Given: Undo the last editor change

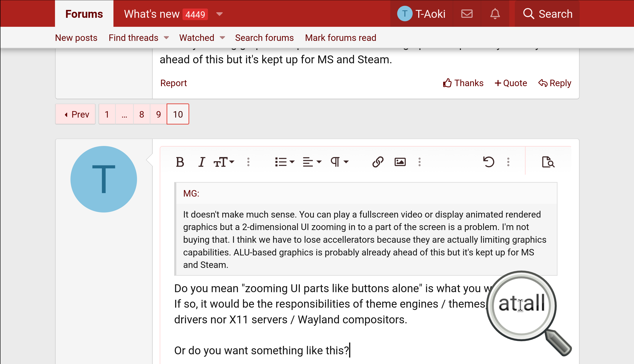Looking at the screenshot, I should click(x=489, y=162).
